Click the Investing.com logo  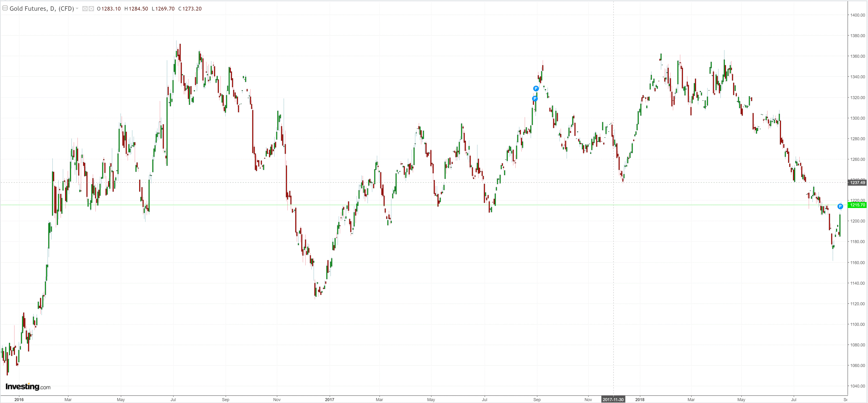click(28, 387)
